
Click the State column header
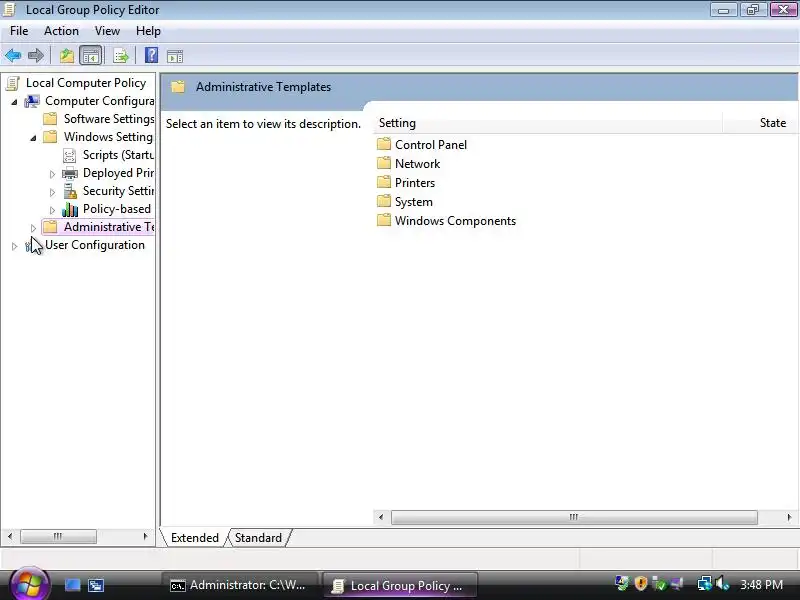coord(761,123)
